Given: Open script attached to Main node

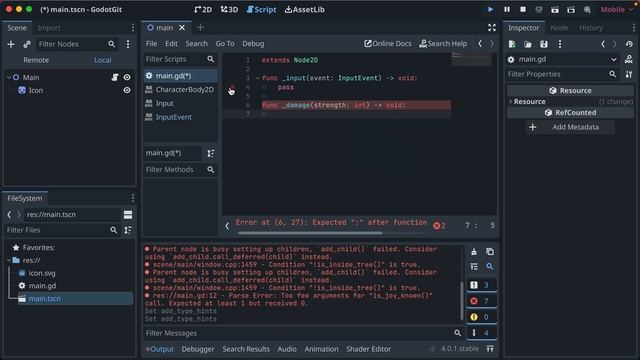Looking at the screenshot, I should click(x=115, y=77).
